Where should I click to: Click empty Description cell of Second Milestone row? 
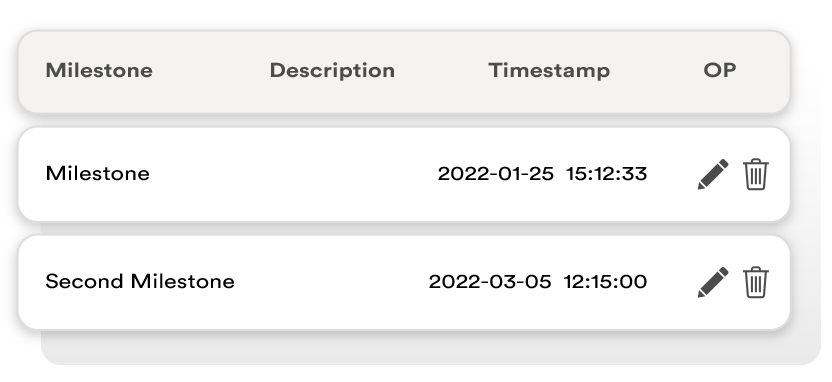tap(332, 282)
